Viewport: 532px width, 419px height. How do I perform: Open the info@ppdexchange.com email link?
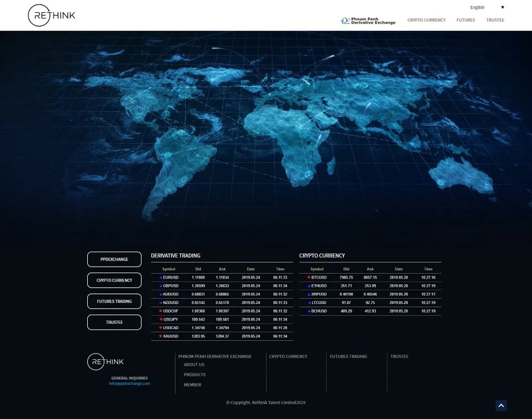pos(129,383)
